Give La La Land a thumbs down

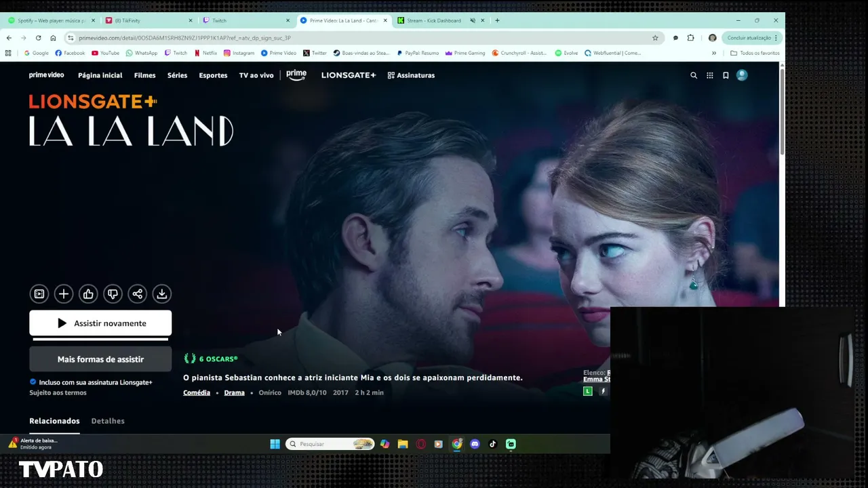[x=113, y=293]
